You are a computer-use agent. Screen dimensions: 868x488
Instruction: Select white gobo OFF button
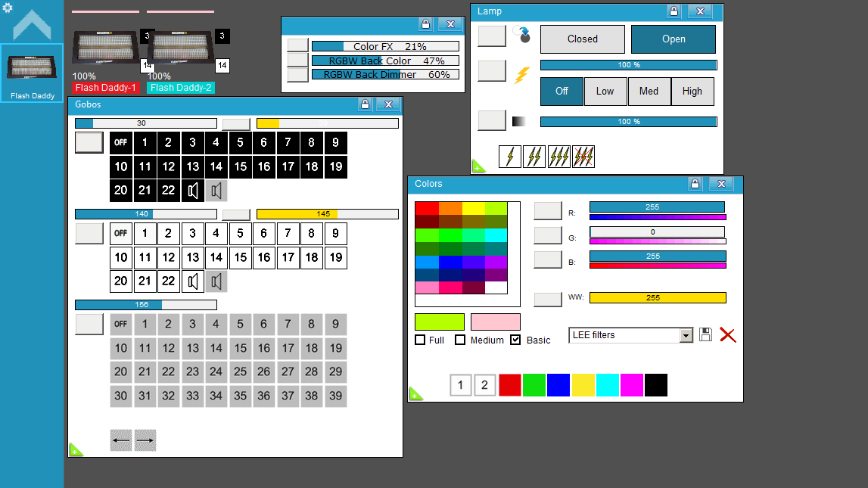coord(120,234)
